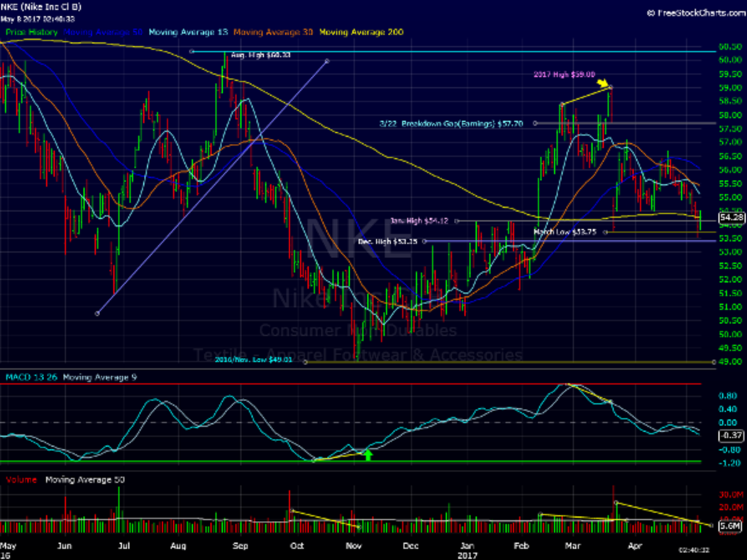Select the 'Price History' legend label
The width and height of the screenshot is (747, 560).
coord(32,32)
